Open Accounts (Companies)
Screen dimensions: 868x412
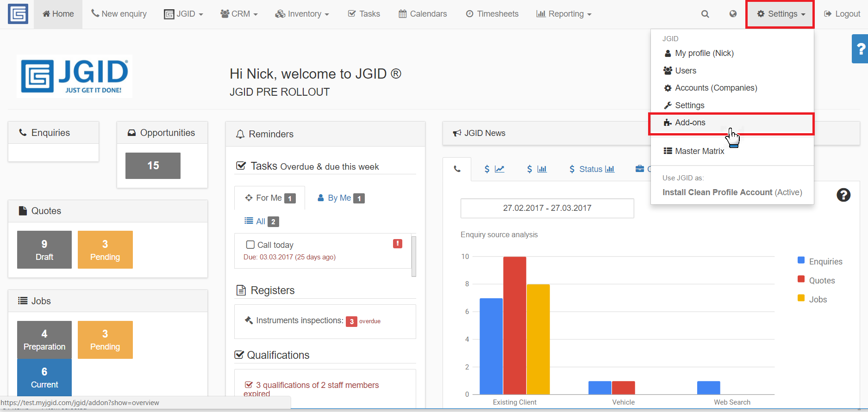(732, 88)
